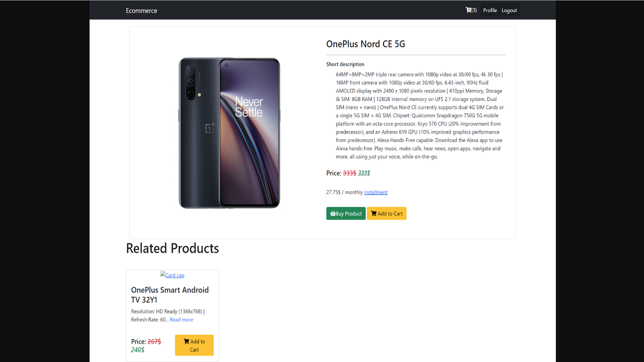Open the installment link
This screenshot has height=362, width=644.
pos(376,192)
